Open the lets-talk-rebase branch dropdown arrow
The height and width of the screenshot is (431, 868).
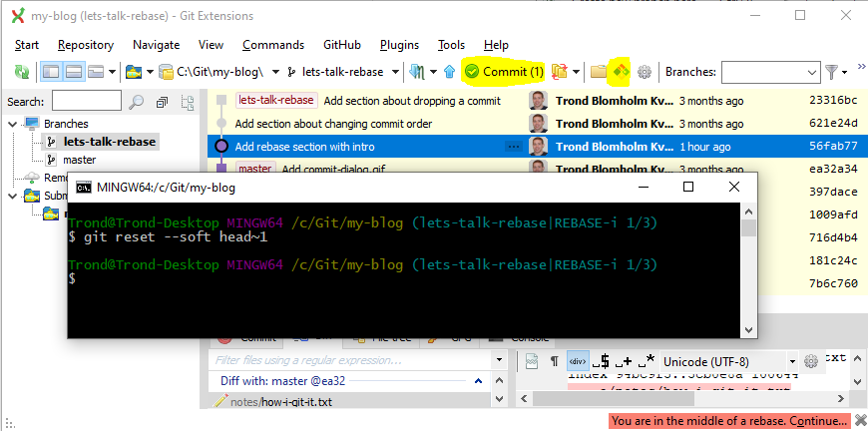pos(395,72)
